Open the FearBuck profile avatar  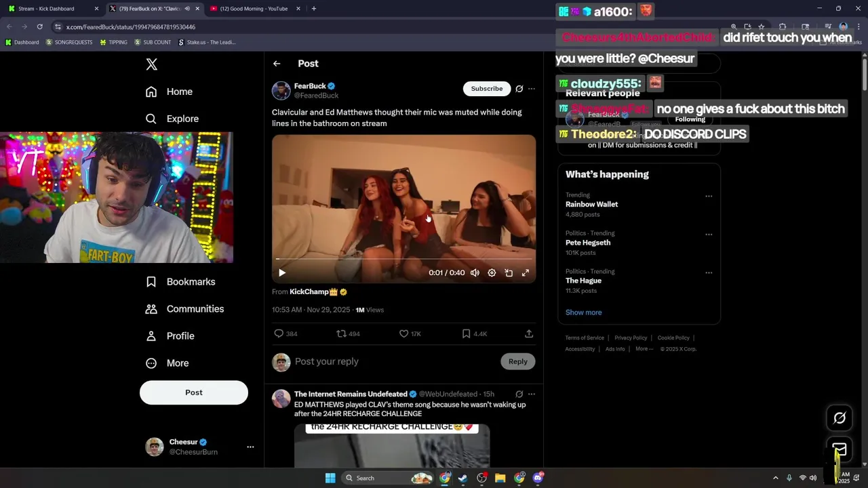[281, 91]
